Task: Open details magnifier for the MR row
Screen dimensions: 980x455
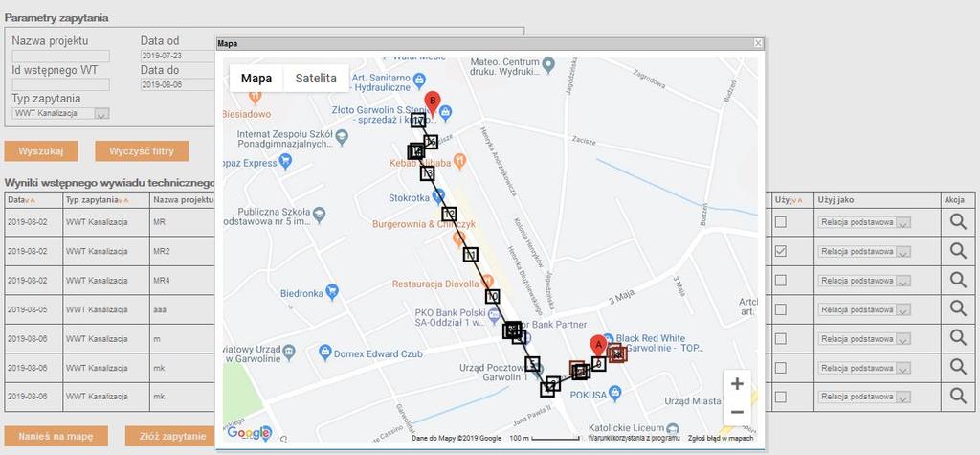Action: click(x=958, y=221)
